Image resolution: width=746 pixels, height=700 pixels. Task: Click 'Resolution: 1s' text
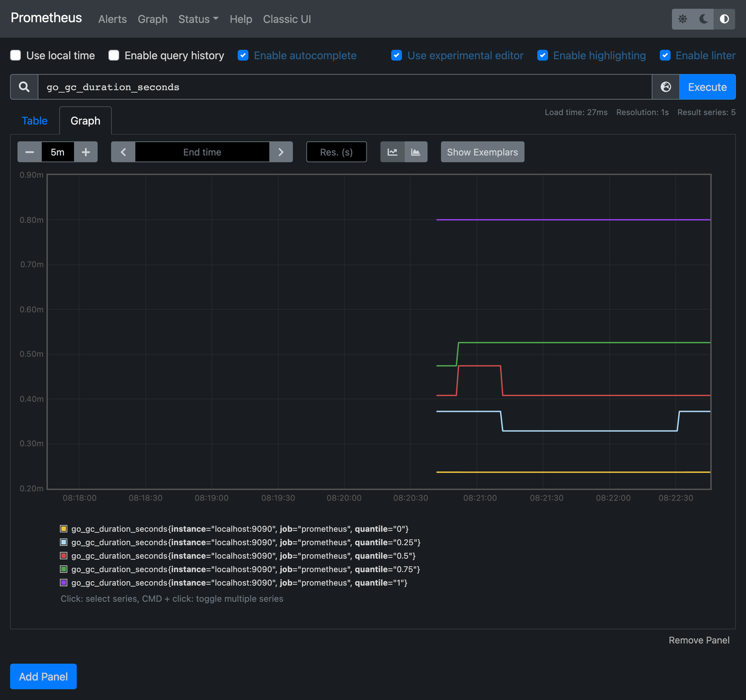pyautogui.click(x=642, y=113)
